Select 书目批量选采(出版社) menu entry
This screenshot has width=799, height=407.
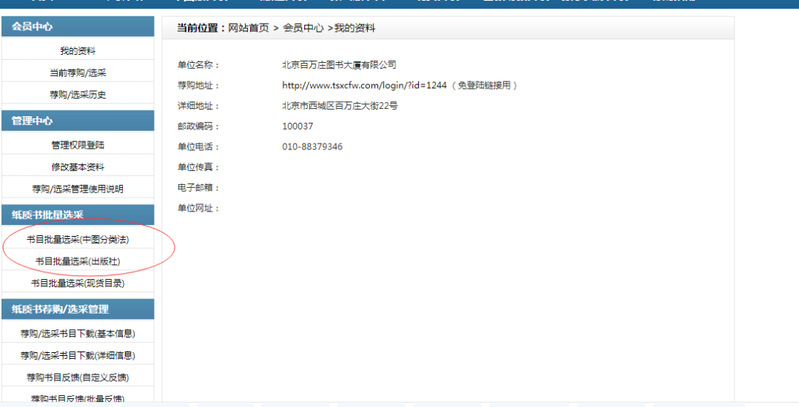(x=77, y=261)
